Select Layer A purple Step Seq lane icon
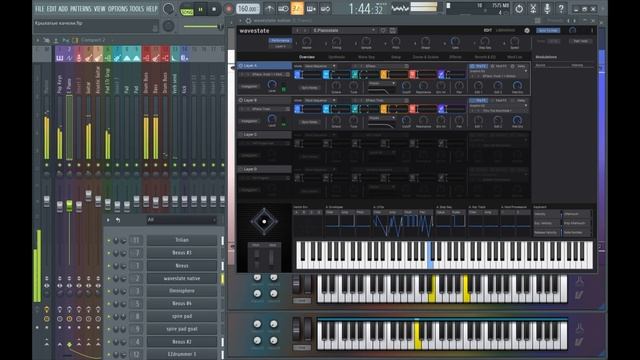Image resolution: width=640 pixels, height=360 pixels. tap(441, 74)
